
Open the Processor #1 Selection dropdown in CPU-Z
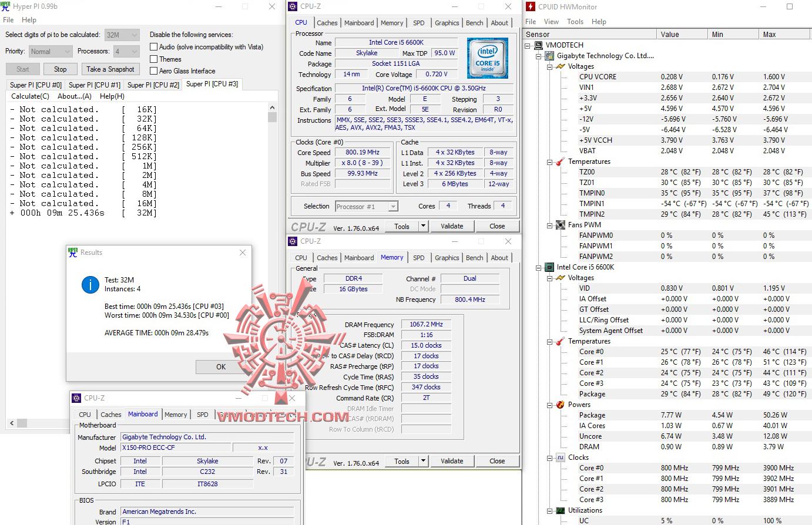point(367,207)
